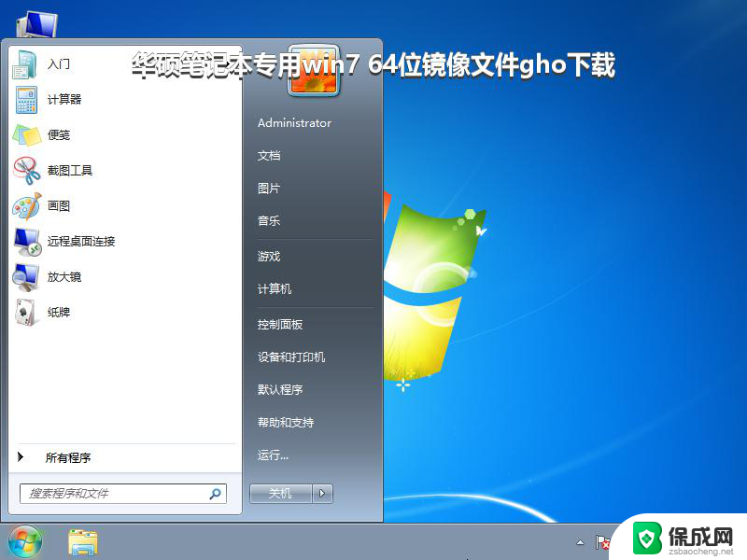
Task: Open 游戏 games
Action: (269, 256)
